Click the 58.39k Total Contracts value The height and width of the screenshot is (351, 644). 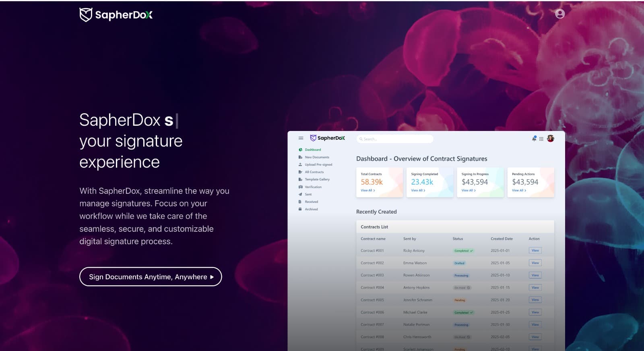point(372,182)
